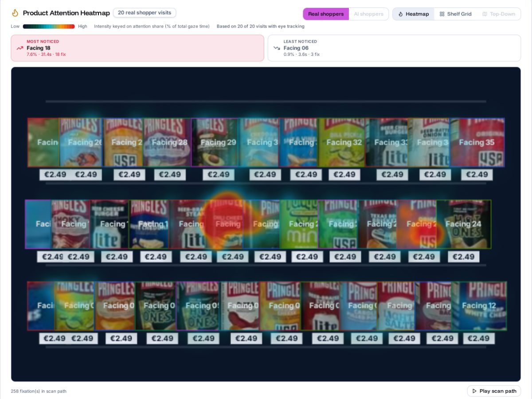Image resolution: width=532 pixels, height=399 pixels.
Task: Click the €2.49 price tag under Facing 35
Action: (x=477, y=175)
